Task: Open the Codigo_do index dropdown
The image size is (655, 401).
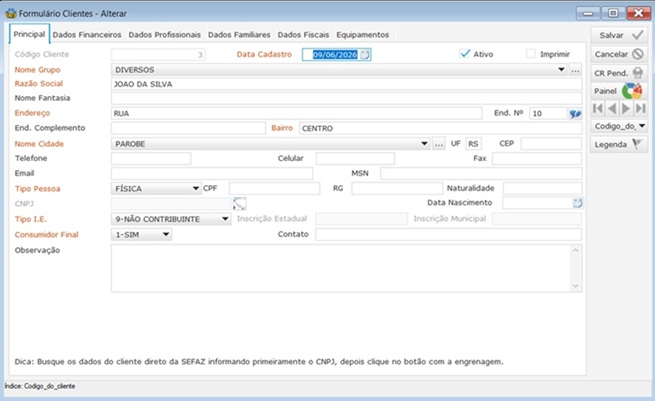Action: [x=619, y=126]
